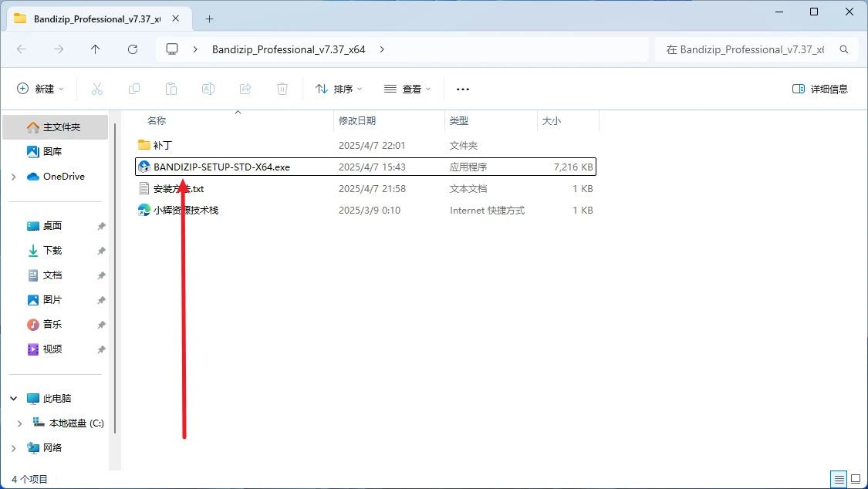This screenshot has height=489, width=868.
Task: Click the Delete trash bin icon
Action: [x=282, y=89]
